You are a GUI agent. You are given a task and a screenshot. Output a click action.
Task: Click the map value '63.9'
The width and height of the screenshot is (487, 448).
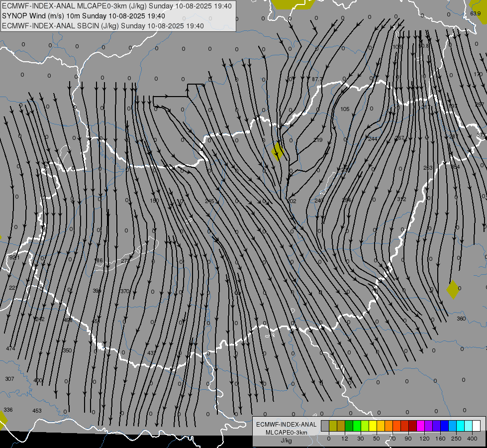pyautogui.click(x=475, y=13)
